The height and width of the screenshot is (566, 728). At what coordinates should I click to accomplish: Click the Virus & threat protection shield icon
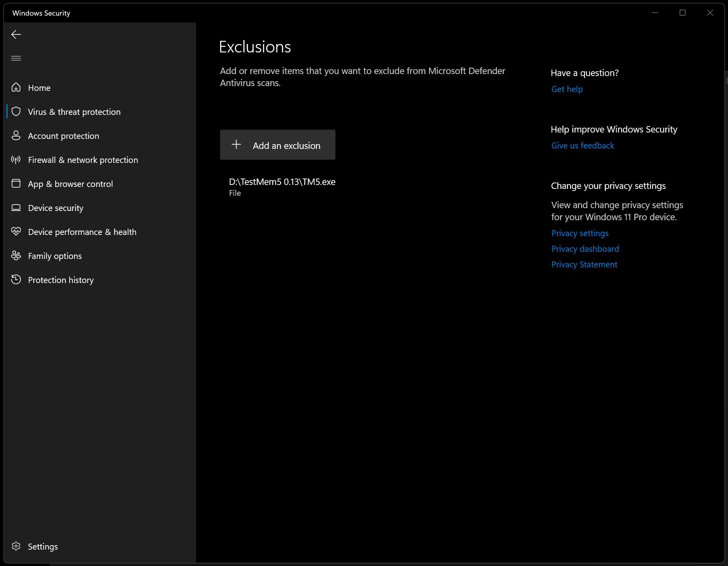pos(16,111)
